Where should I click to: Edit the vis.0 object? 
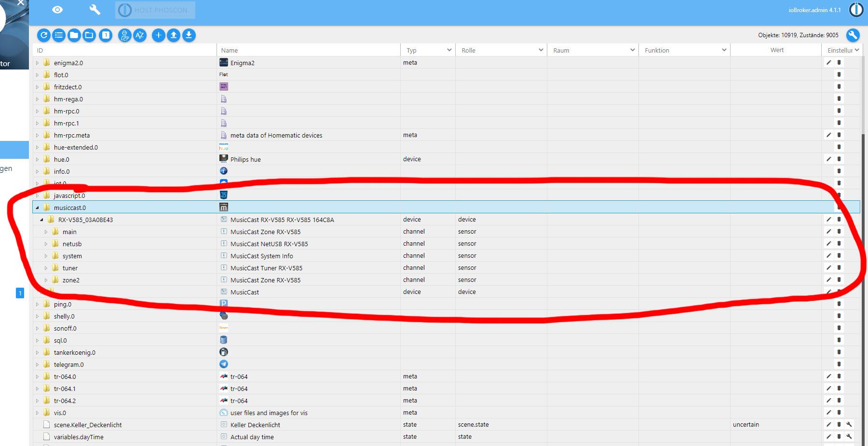coord(829,412)
